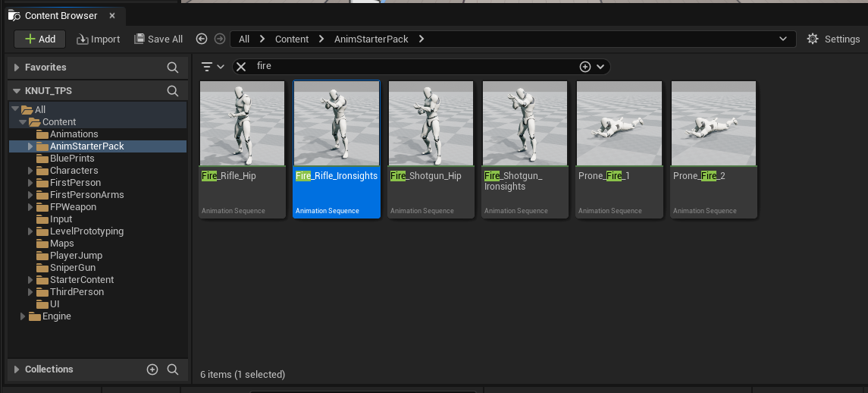Screen dimensions: 868x393
Task: Click the search icon in Collections
Action: click(x=173, y=369)
